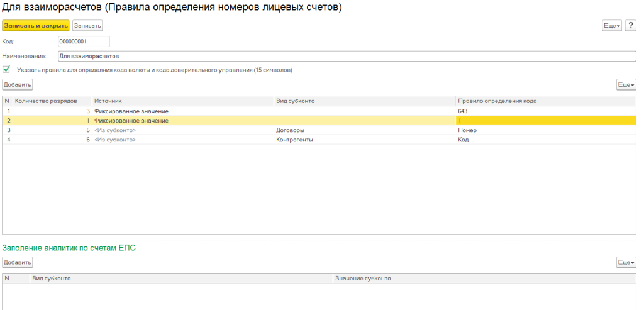Toggle the currency code rules checkbox
The height and width of the screenshot is (310, 644).
(x=6, y=70)
